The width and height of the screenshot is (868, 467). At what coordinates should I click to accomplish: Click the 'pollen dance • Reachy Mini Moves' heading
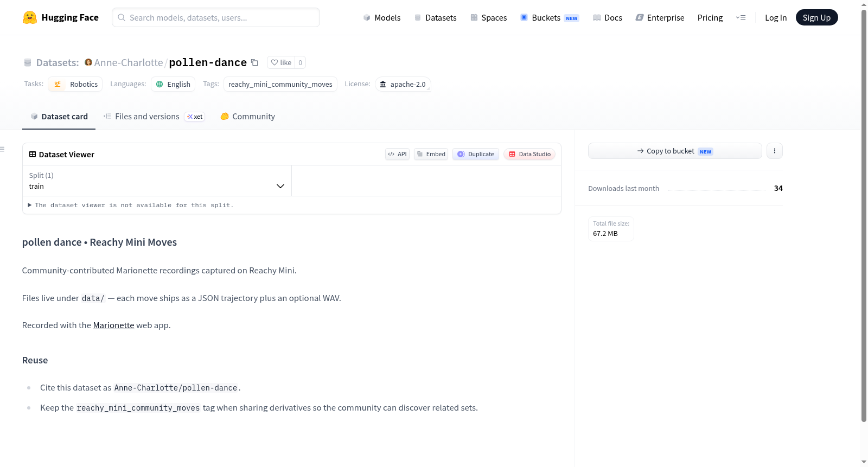pyautogui.click(x=99, y=242)
